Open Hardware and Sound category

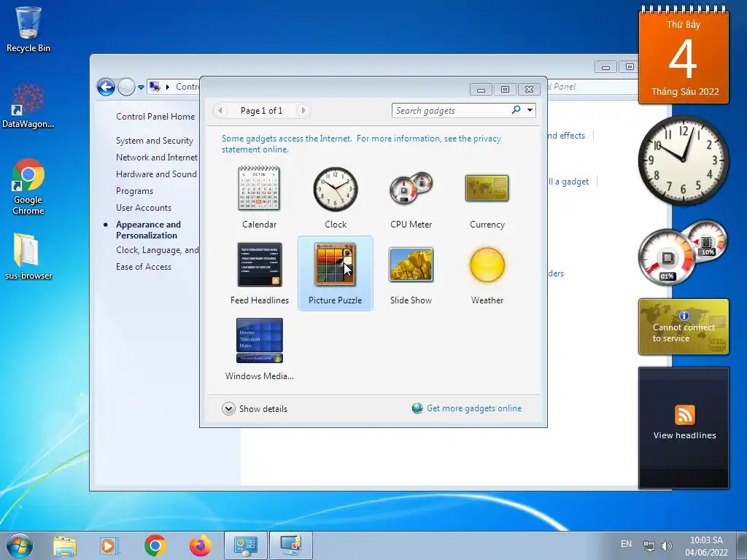(x=156, y=174)
